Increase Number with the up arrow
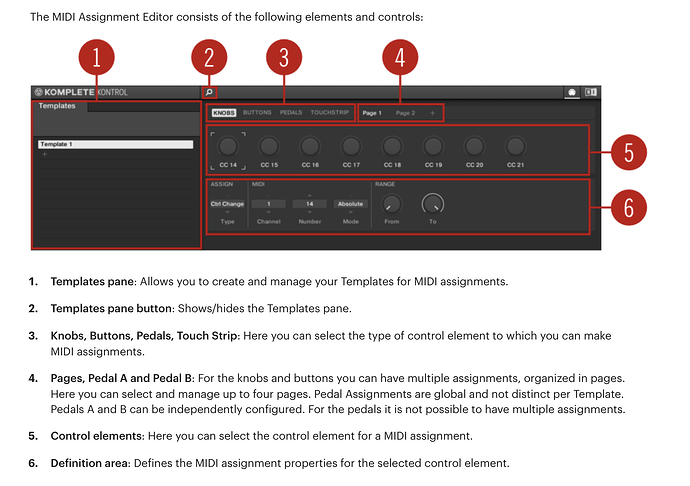 [309, 195]
